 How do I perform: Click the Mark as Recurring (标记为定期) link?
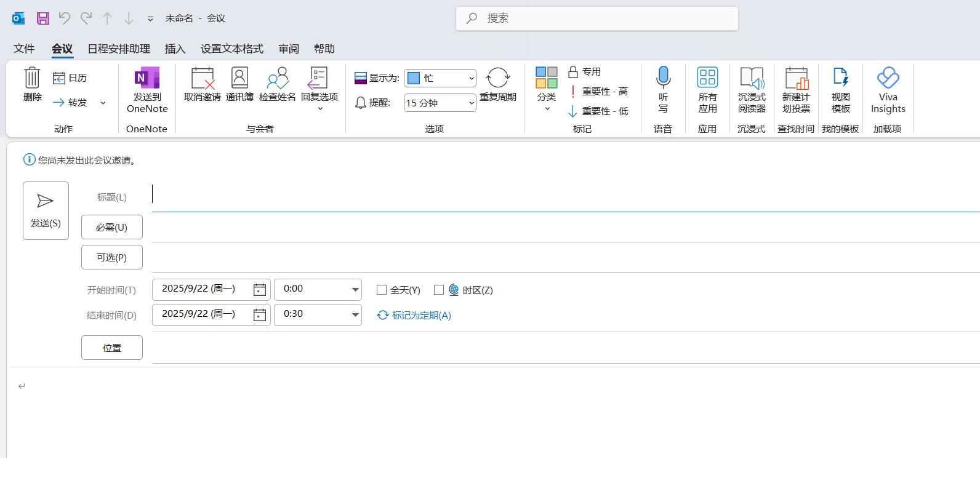421,315
